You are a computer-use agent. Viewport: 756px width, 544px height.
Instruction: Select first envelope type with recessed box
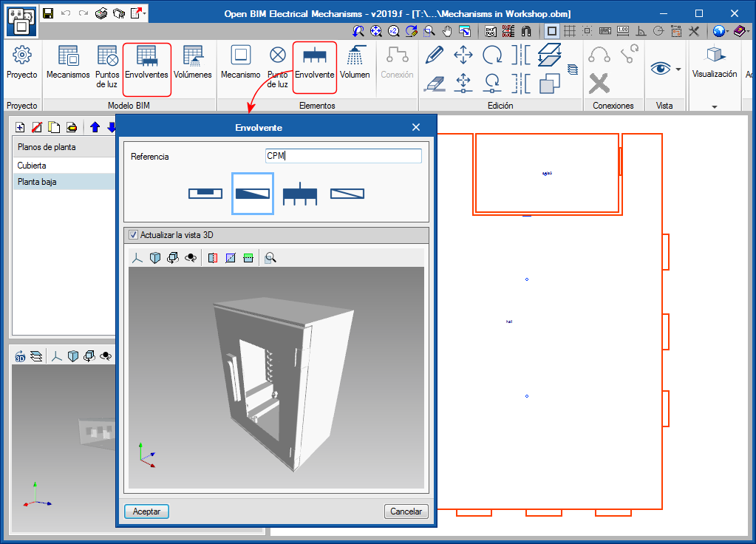click(x=205, y=194)
